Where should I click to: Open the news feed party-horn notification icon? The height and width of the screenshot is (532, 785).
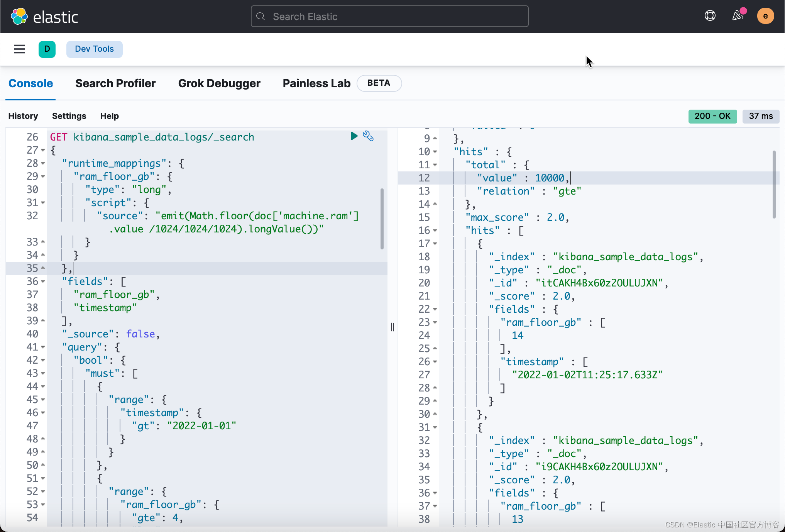pyautogui.click(x=738, y=16)
